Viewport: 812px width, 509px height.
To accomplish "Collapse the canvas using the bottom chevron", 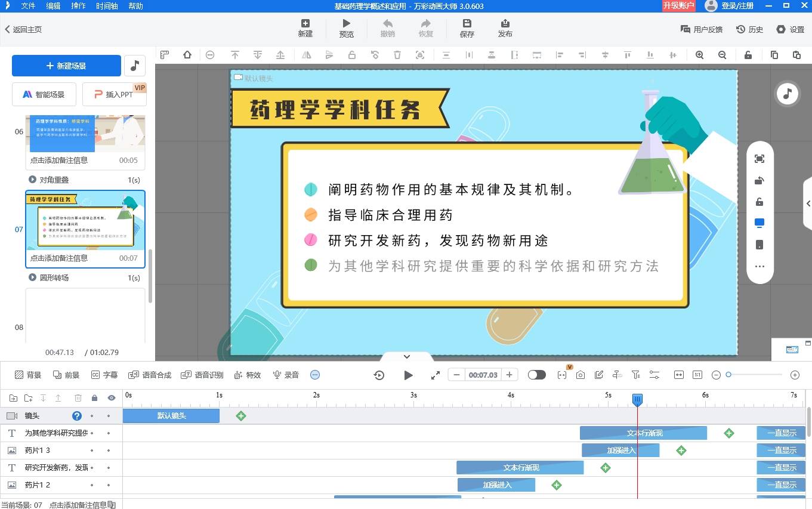I will (x=407, y=357).
